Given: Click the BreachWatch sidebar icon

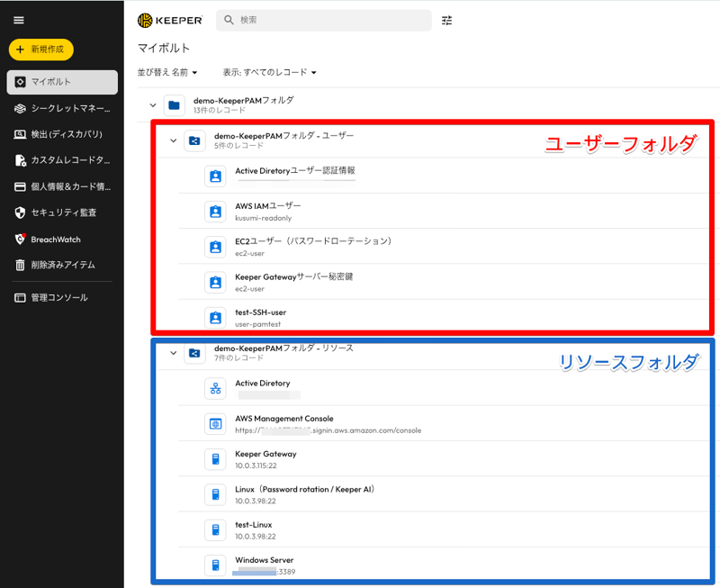Looking at the screenshot, I should (20, 239).
